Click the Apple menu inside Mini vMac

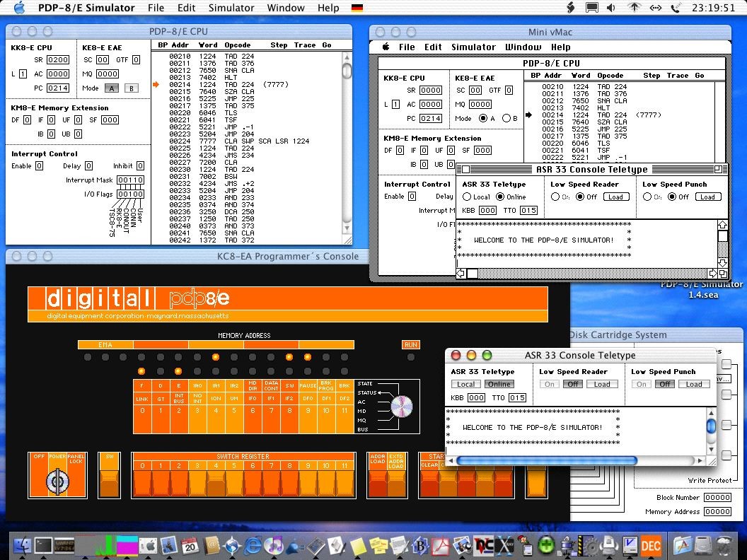point(386,47)
